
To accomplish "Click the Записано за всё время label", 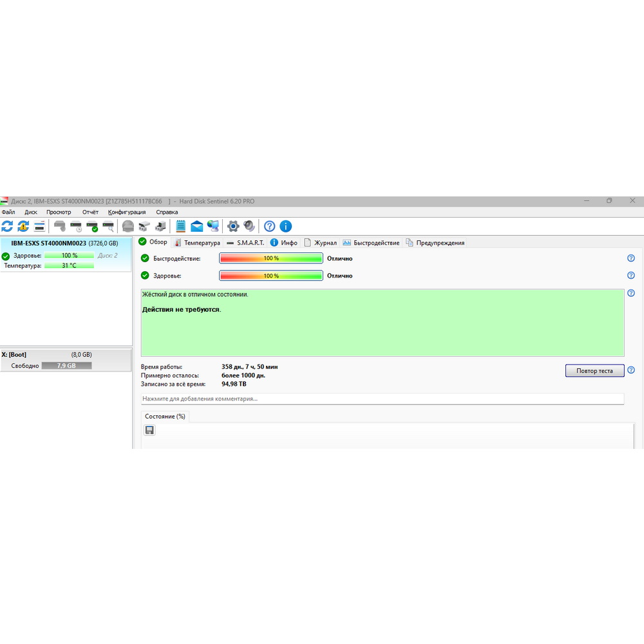I will (173, 384).
